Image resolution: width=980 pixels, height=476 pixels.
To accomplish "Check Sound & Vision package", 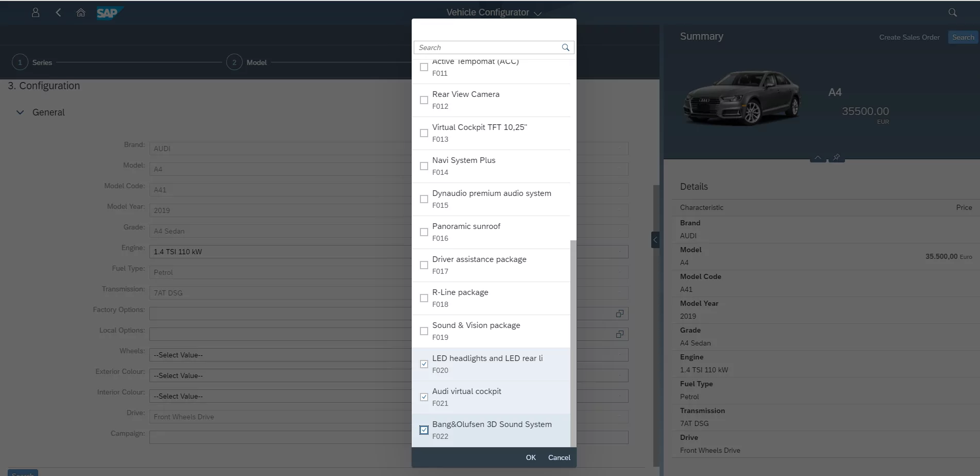I will pyautogui.click(x=424, y=331).
